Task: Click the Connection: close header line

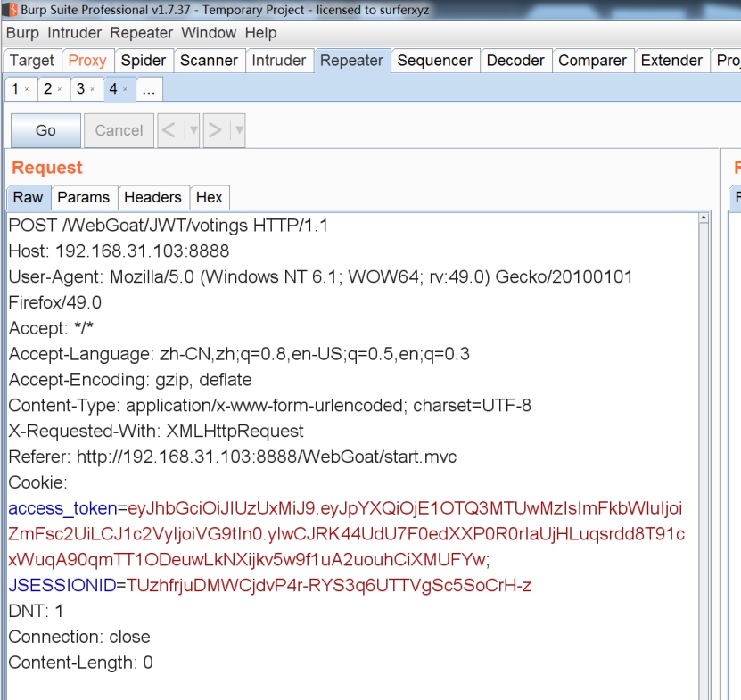Action: pos(79,638)
